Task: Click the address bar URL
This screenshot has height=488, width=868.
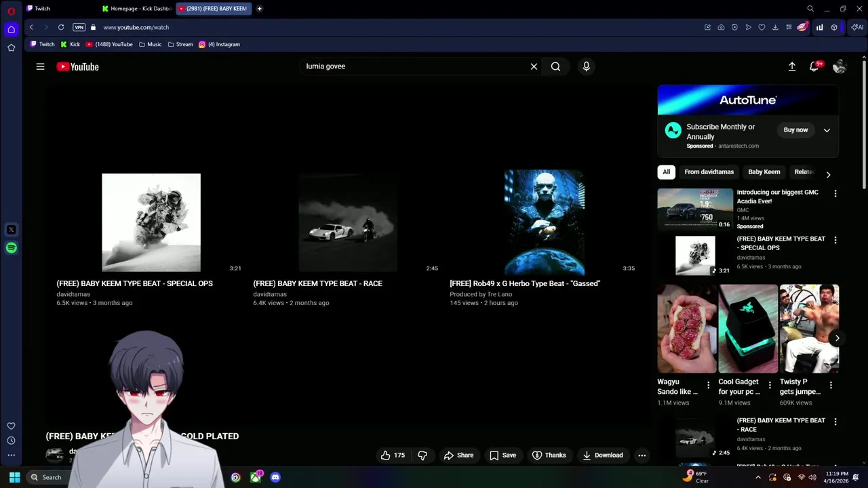Action: 136,27
